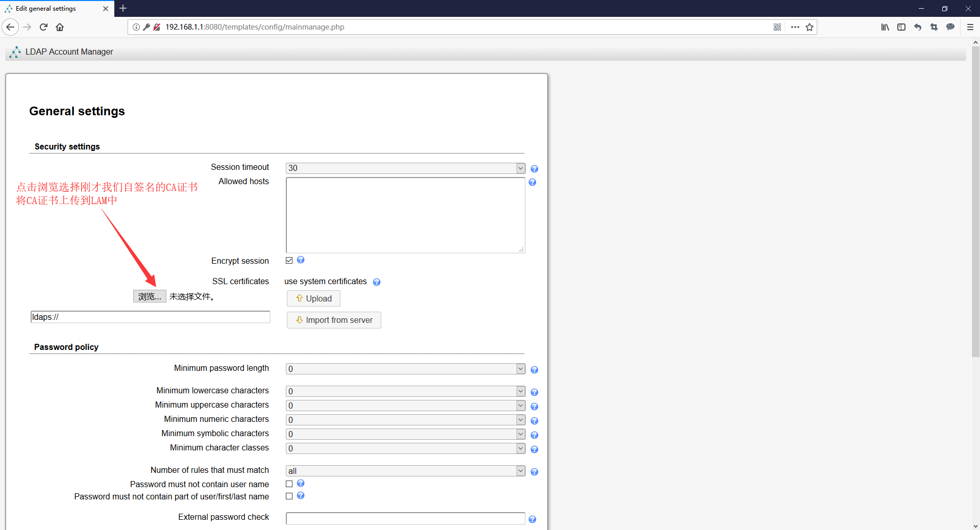Open a new browser tab

(x=123, y=8)
